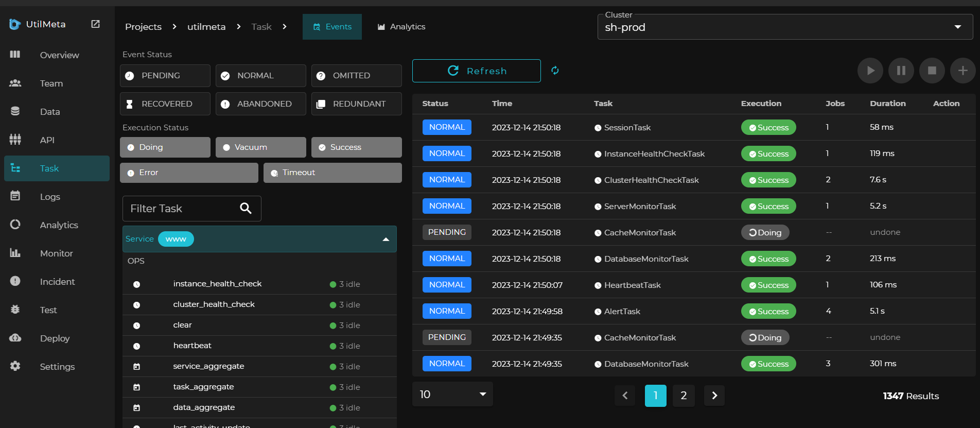Click the stop button icon
Viewport: 980px width, 428px height.
coord(932,71)
